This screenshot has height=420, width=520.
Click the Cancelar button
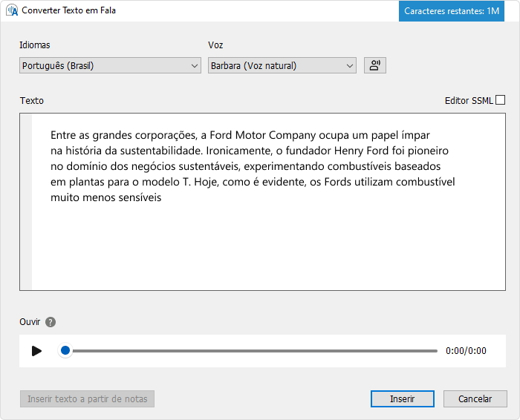475,398
